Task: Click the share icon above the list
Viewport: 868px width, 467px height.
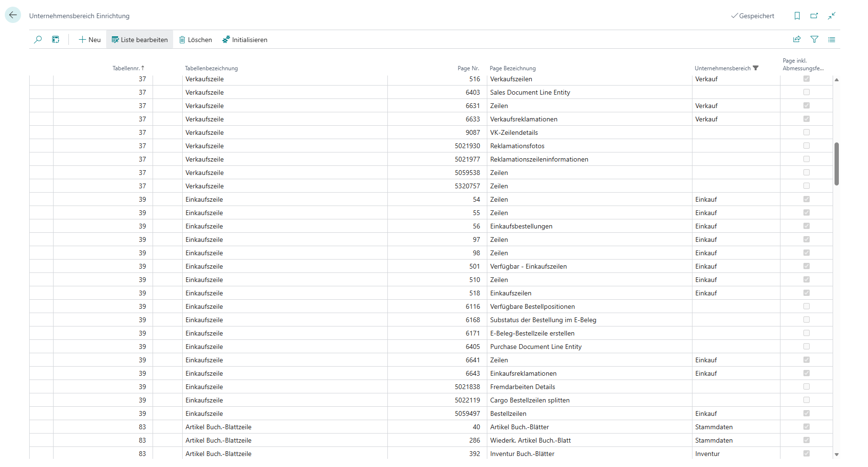Action: coord(797,40)
